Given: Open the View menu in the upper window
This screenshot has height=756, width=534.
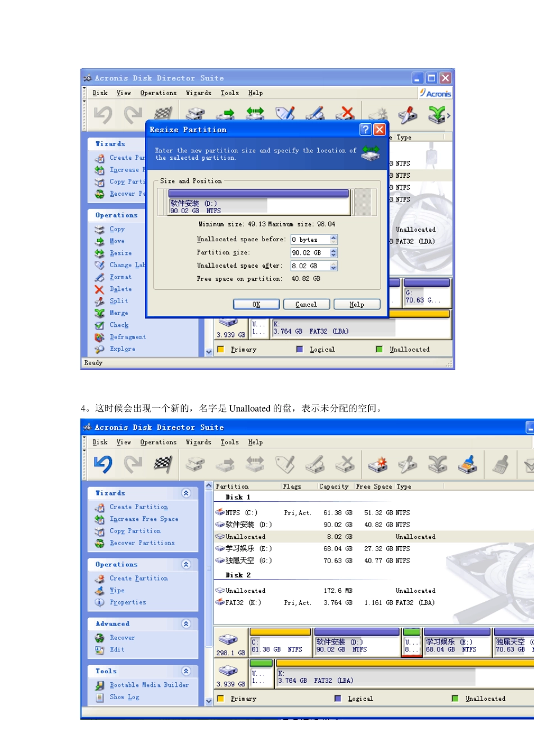Looking at the screenshot, I should point(124,93).
